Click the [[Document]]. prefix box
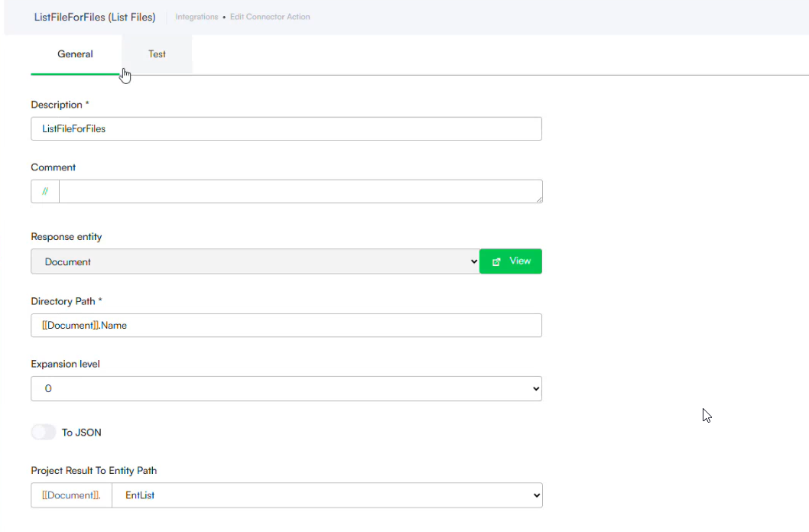The width and height of the screenshot is (809, 532). click(x=71, y=495)
